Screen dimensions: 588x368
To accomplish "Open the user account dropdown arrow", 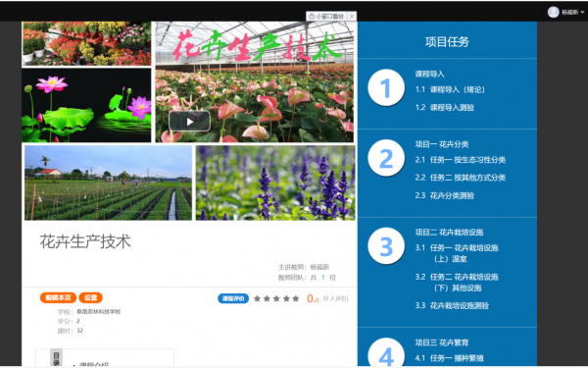I will (x=582, y=13).
